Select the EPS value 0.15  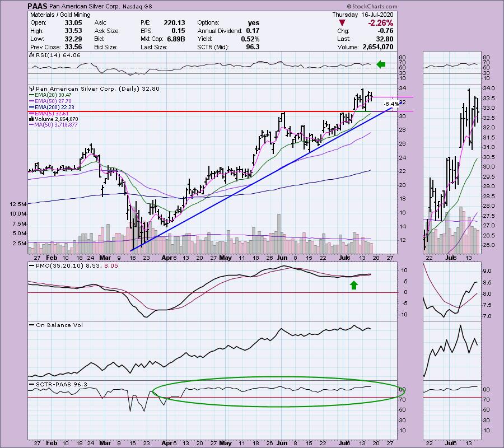pos(178,31)
